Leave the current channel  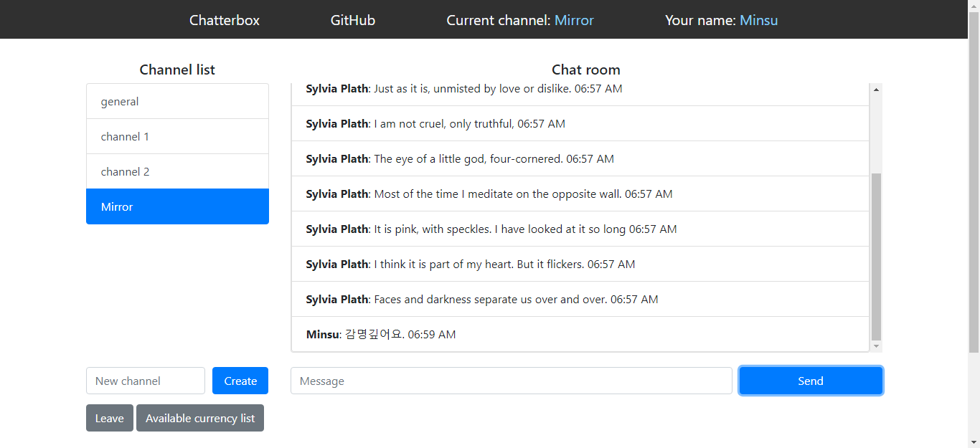coord(109,418)
